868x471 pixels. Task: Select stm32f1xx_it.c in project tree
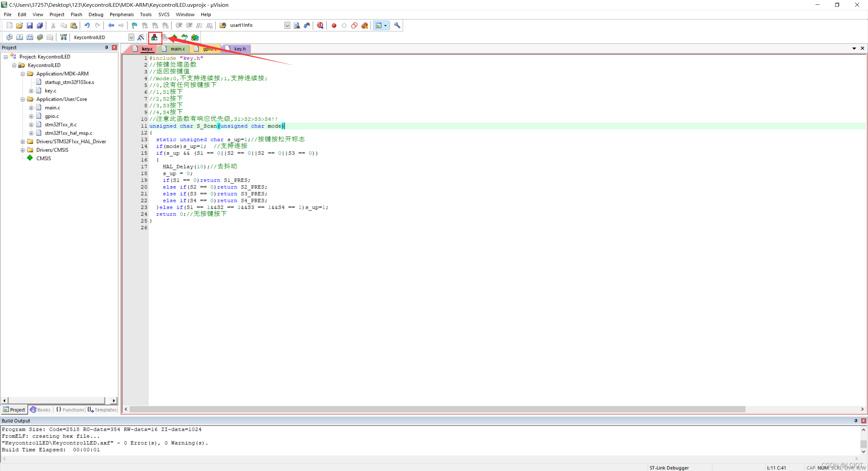61,125
